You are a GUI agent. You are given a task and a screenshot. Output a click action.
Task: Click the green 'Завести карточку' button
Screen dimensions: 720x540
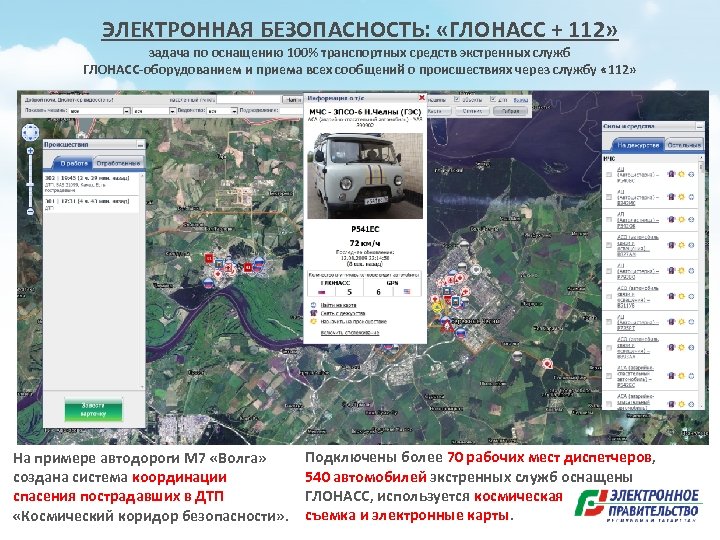[93, 410]
